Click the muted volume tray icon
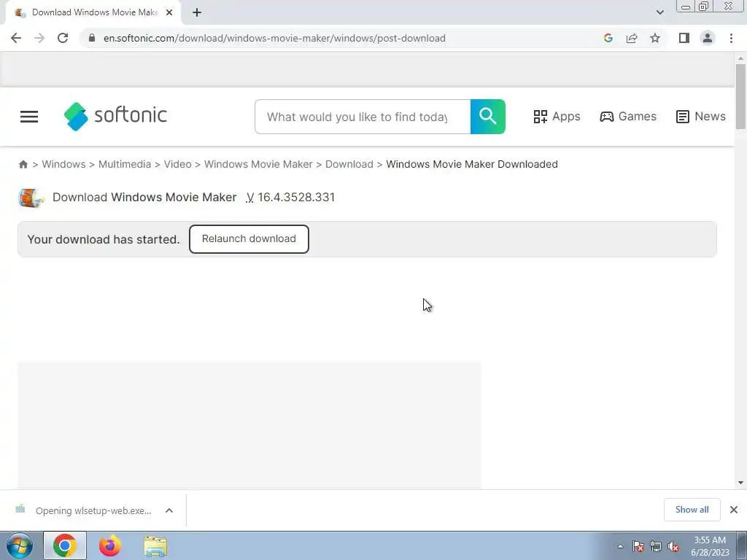The image size is (747, 560). 673,547
